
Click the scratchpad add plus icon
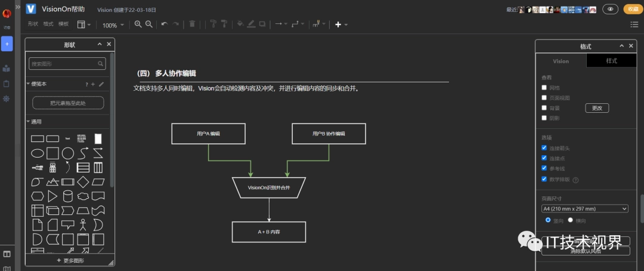(x=93, y=84)
